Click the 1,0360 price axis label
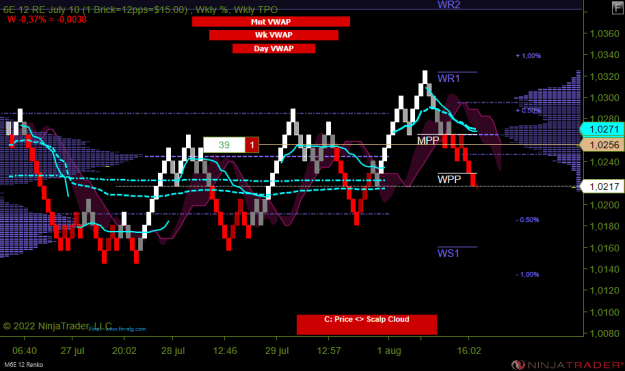The height and width of the screenshot is (371, 625). [604, 33]
